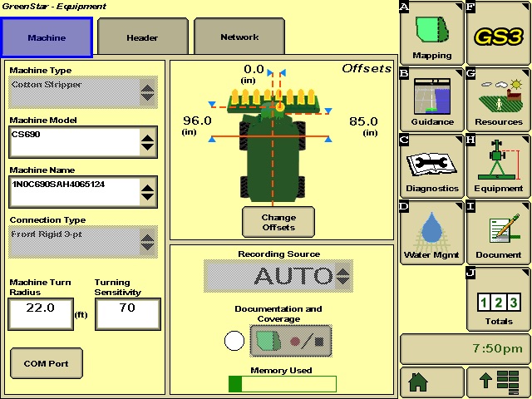Open the Mapping softkey
Image resolution: width=532 pixels, height=399 pixels.
431,33
